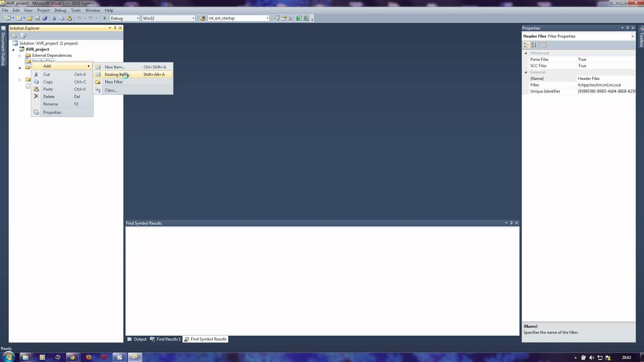Choose Existing Item... from Add submenu
644x362 pixels.
(x=133, y=74)
